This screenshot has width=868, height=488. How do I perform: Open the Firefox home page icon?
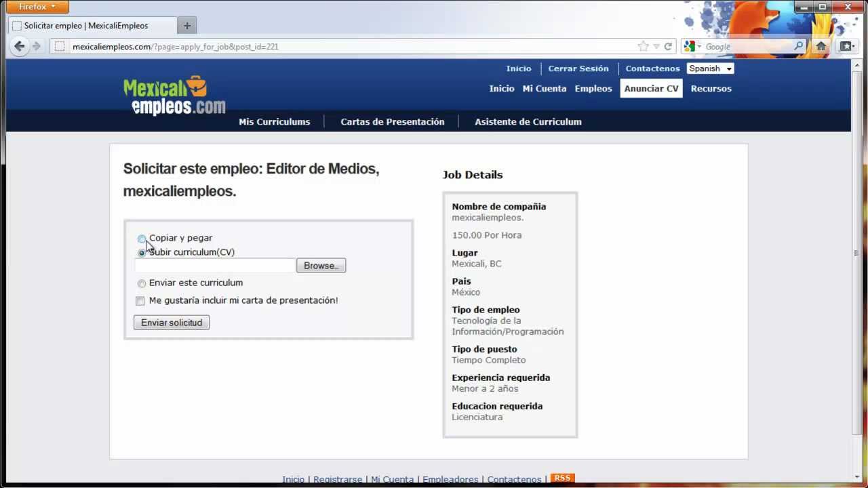pyautogui.click(x=821, y=46)
